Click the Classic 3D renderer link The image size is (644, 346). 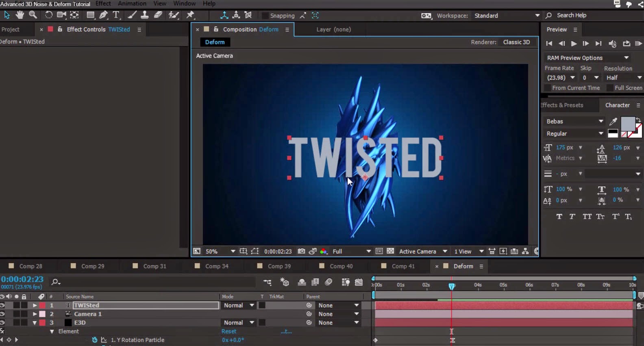(x=516, y=42)
